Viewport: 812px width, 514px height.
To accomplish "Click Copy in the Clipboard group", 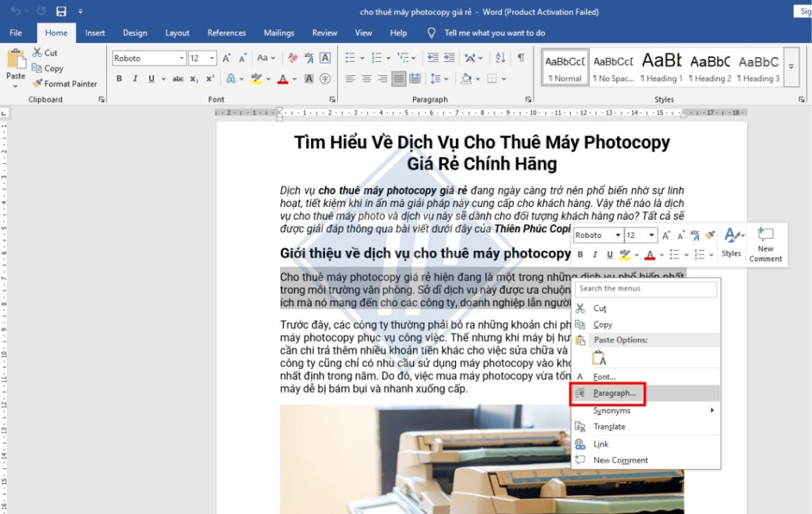I will point(48,68).
